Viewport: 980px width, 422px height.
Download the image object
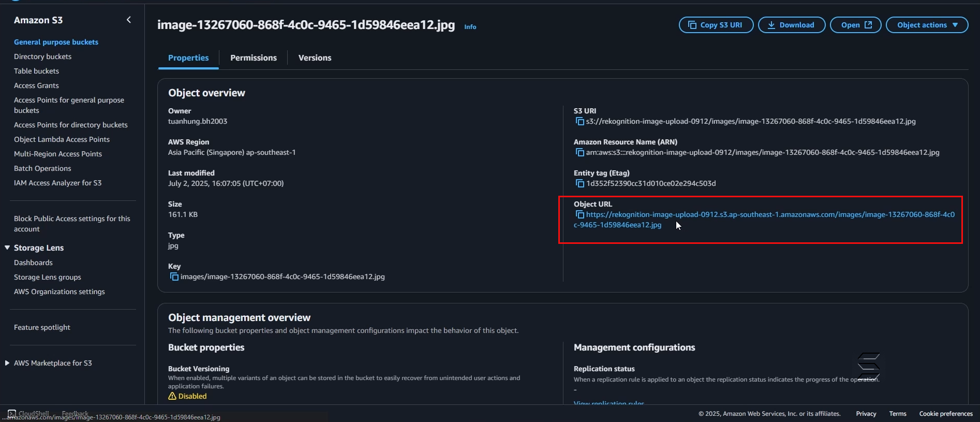point(792,25)
